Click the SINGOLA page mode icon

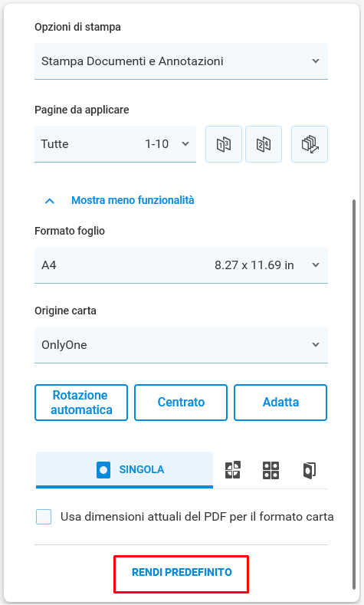(x=103, y=470)
